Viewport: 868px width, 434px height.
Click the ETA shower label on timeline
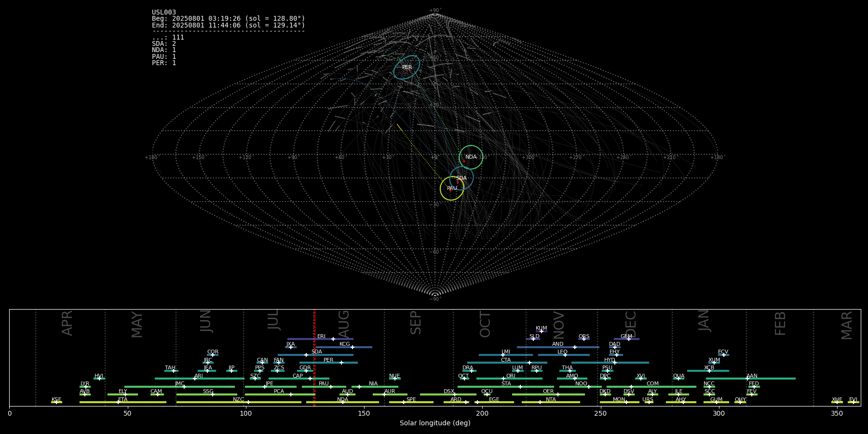(123, 400)
